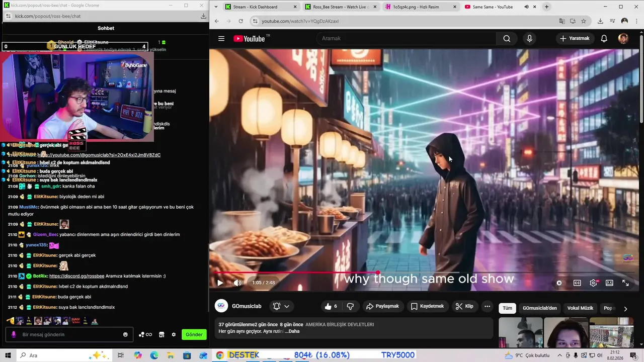644x362 pixels.
Task: Open the YouTube hamburger guide menu
Action: [x=221, y=39]
